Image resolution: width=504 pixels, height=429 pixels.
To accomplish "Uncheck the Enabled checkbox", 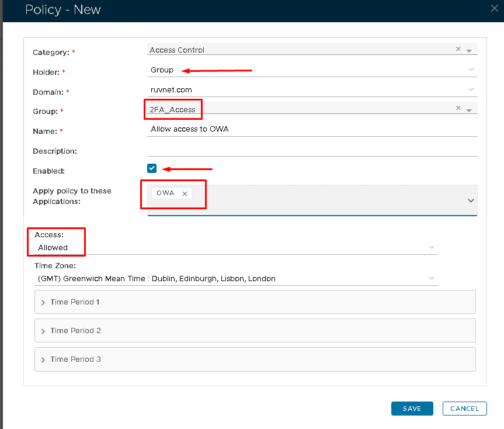I will coord(152,168).
